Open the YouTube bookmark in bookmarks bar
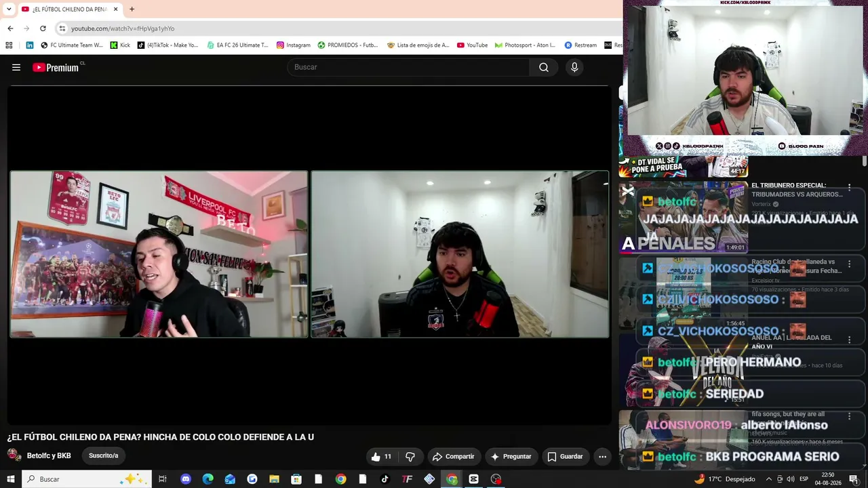The height and width of the screenshot is (488, 868). tap(472, 45)
